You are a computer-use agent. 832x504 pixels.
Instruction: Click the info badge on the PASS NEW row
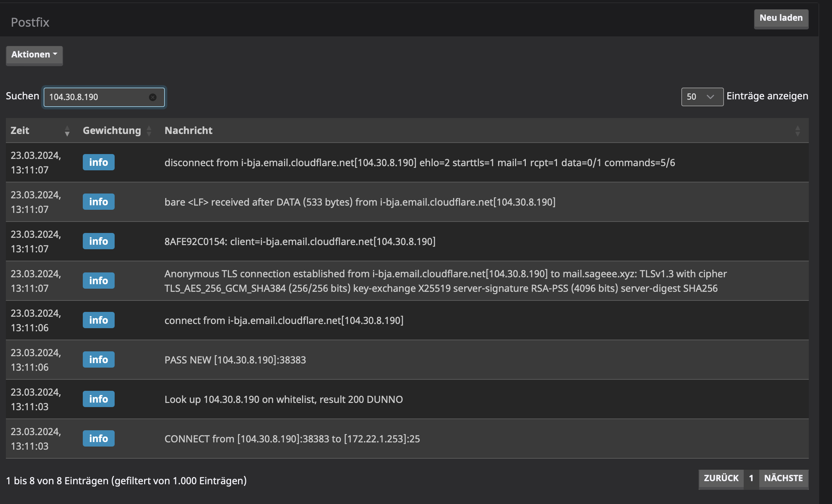pos(98,360)
